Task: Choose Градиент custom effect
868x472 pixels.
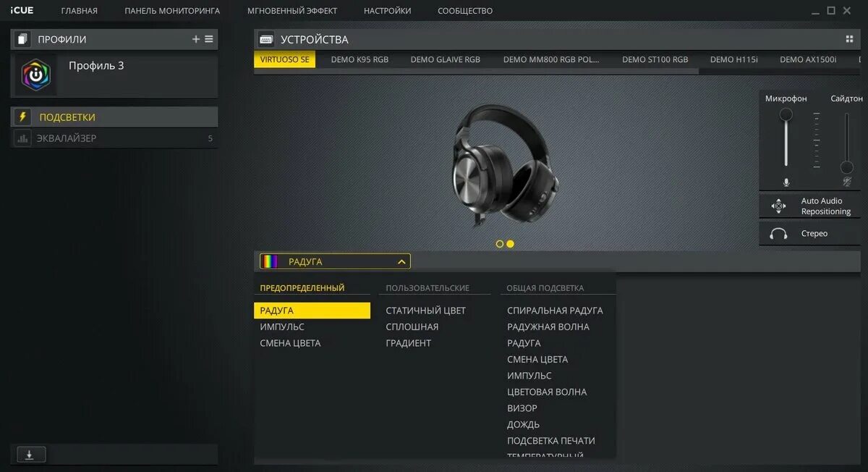Action: [x=409, y=343]
